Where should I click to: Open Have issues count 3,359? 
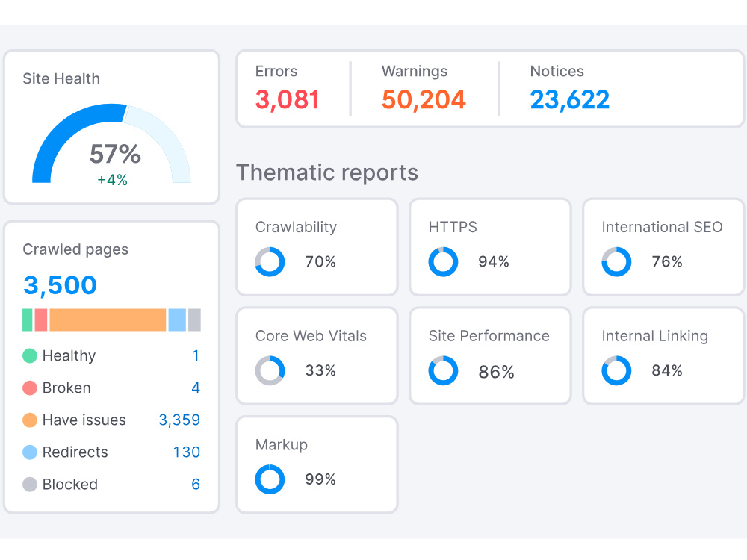[x=179, y=420]
